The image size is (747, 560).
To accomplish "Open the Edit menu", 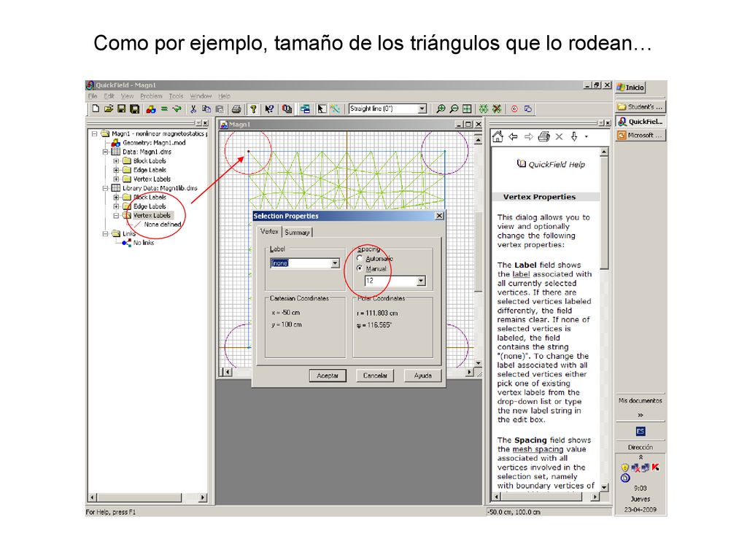I will (x=109, y=96).
